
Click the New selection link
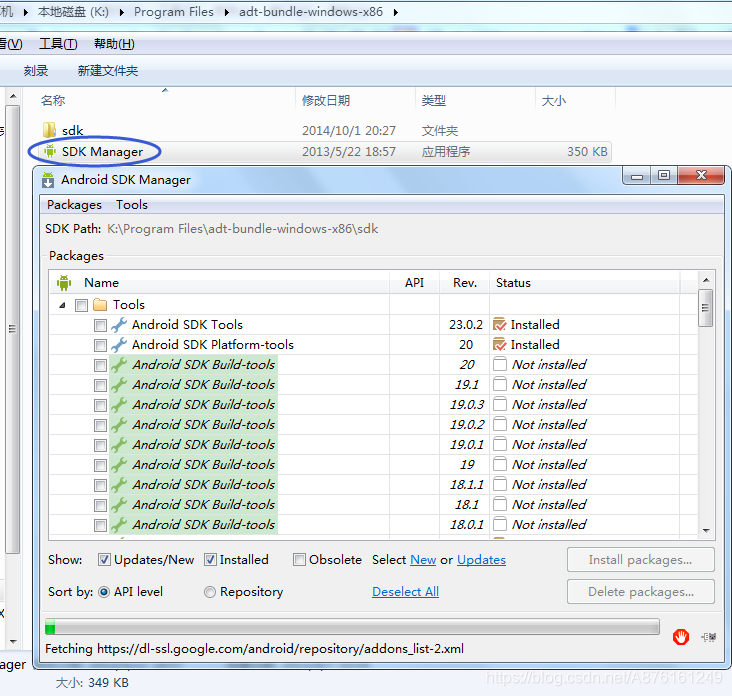[x=423, y=560]
